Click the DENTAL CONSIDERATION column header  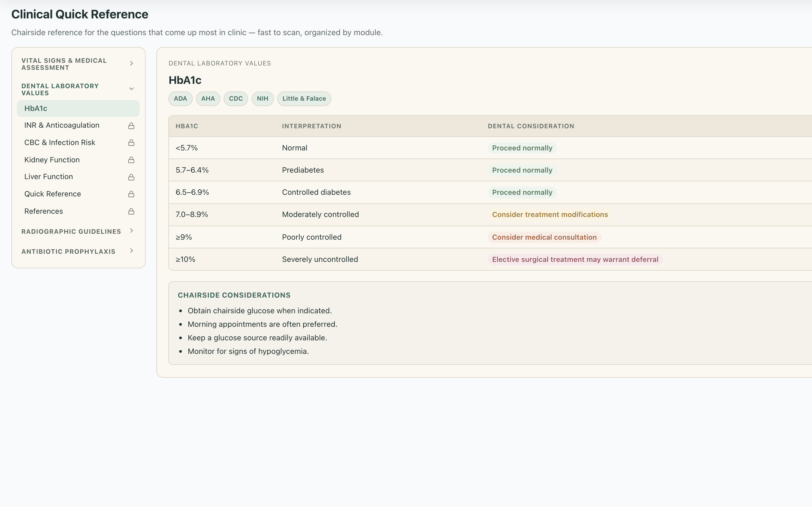(x=531, y=126)
